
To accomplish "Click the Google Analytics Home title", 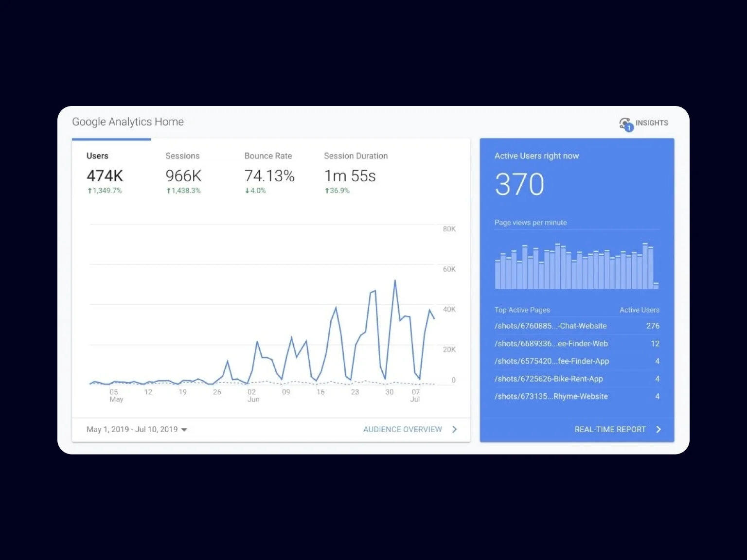I will pos(128,122).
